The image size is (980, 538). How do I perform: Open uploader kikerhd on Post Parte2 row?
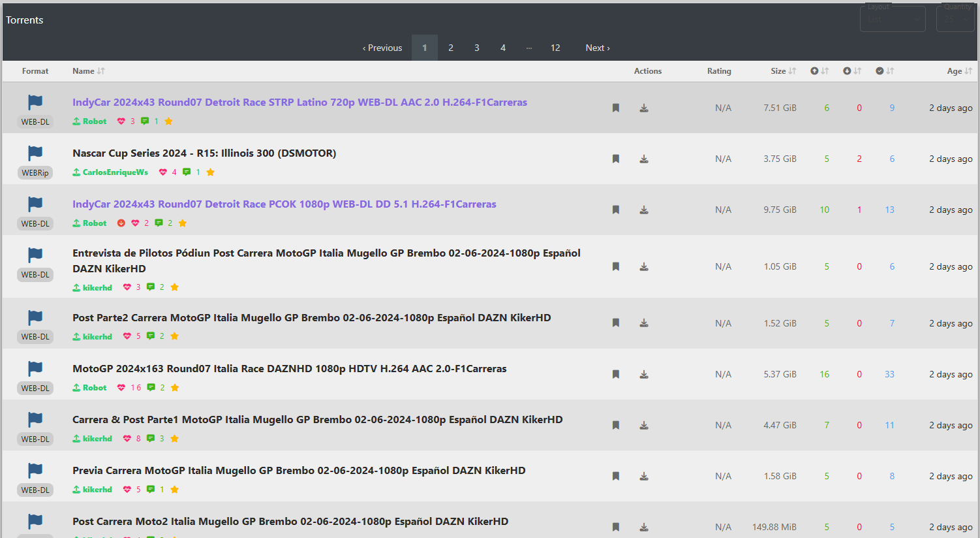(x=92, y=337)
